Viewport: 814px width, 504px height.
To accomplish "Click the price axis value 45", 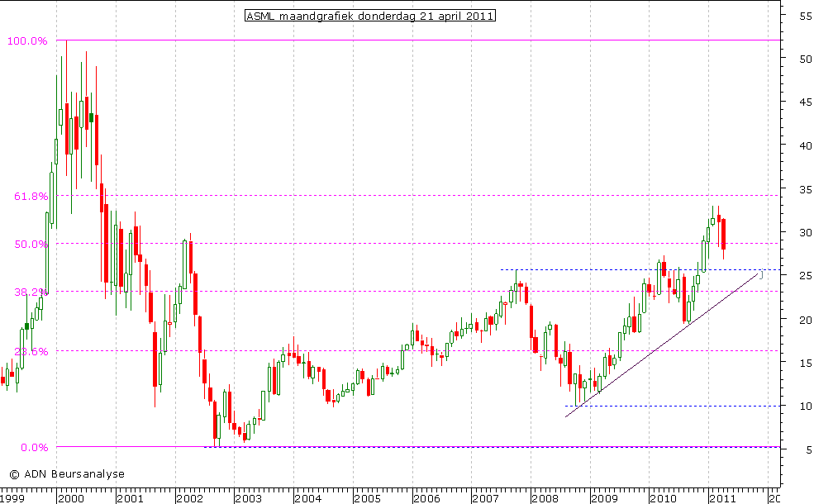I will point(805,102).
